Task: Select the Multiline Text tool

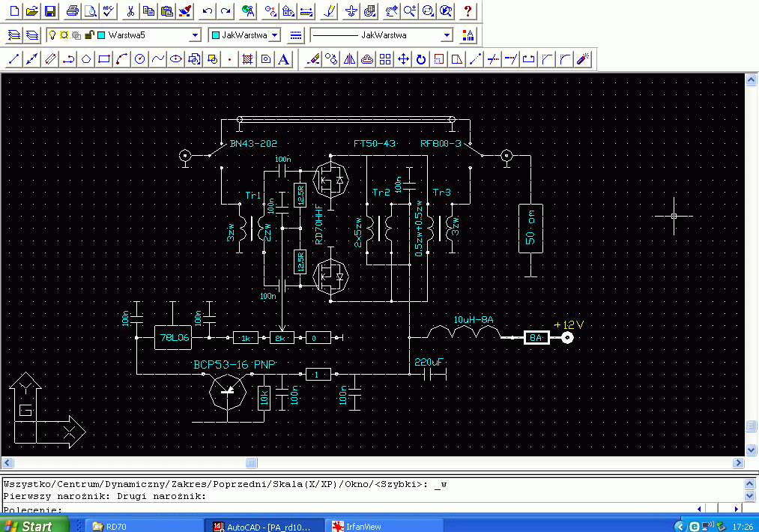Action: 284,59
